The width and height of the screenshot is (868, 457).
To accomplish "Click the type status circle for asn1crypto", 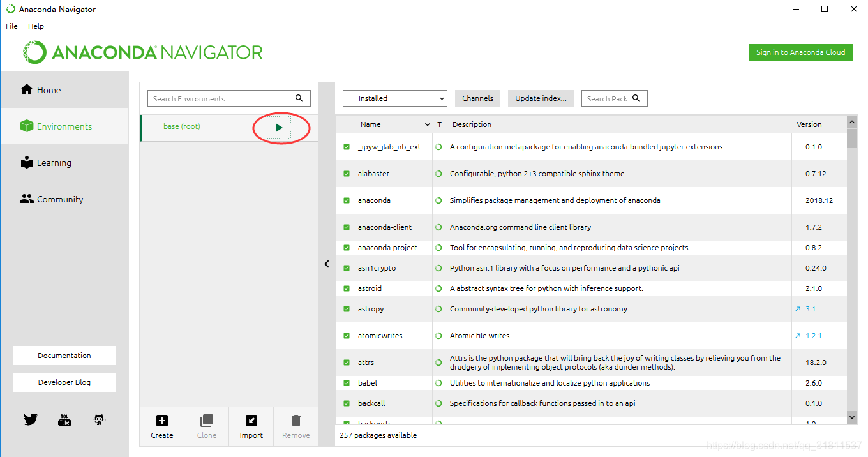I will (438, 268).
